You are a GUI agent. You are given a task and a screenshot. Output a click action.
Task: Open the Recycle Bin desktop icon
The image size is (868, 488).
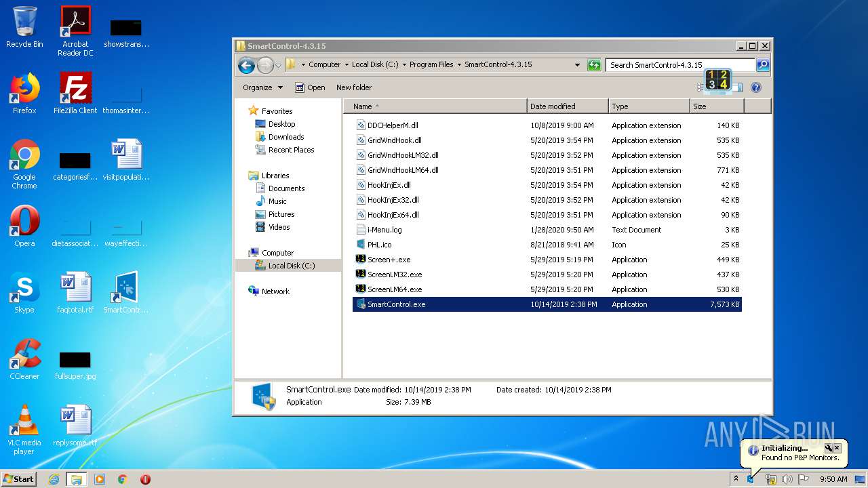point(24,27)
